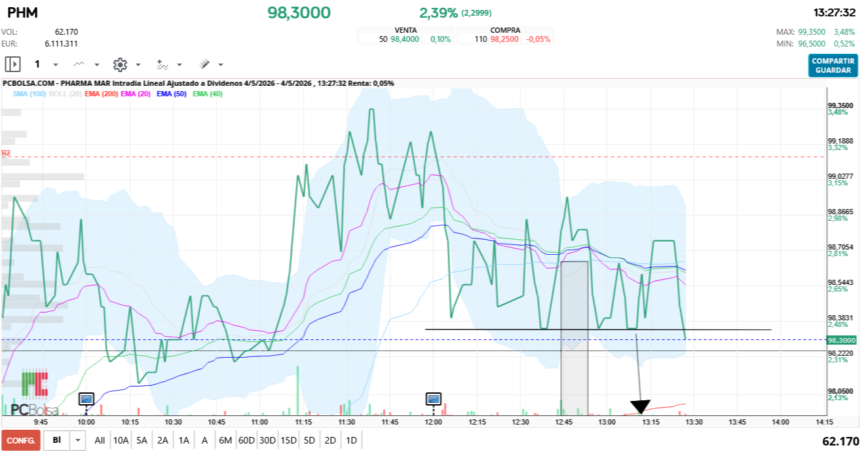Click the current price tag 98,3000 on axis
This screenshot has width=868, height=454.
click(842, 340)
